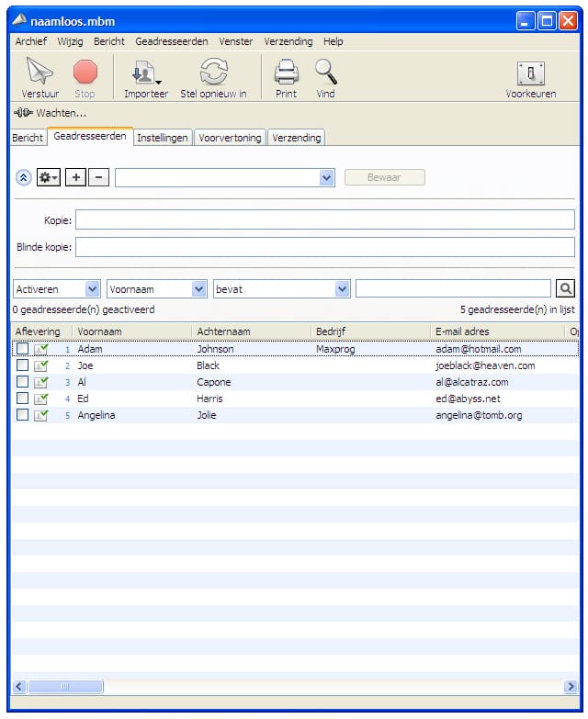Click the filter search magnifier button
The width and height of the screenshot is (588, 719).
(565, 288)
